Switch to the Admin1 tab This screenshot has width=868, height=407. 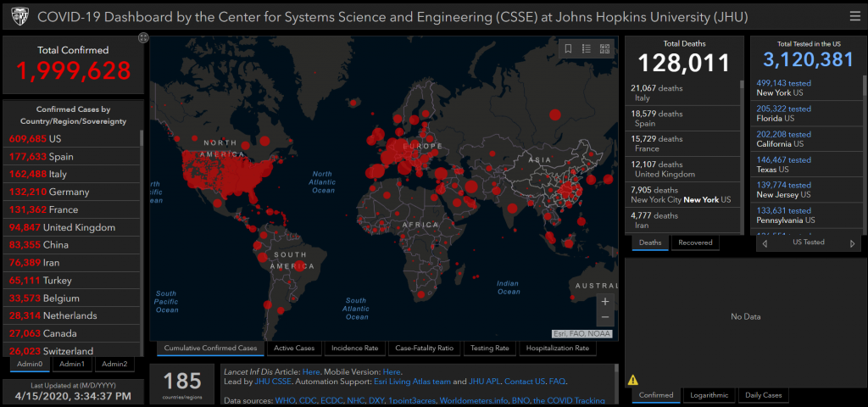[72, 364]
